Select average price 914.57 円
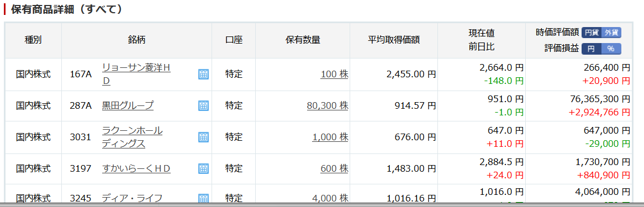 point(416,105)
